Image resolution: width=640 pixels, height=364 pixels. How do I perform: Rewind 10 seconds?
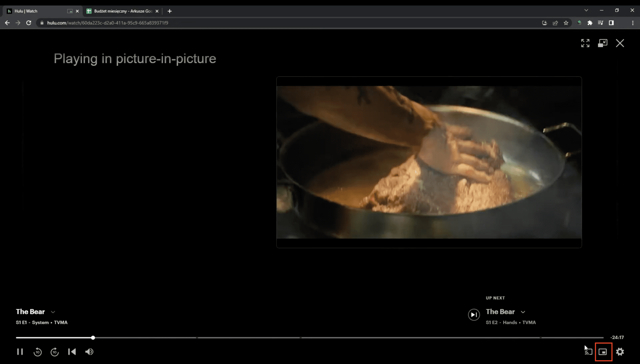(x=37, y=352)
